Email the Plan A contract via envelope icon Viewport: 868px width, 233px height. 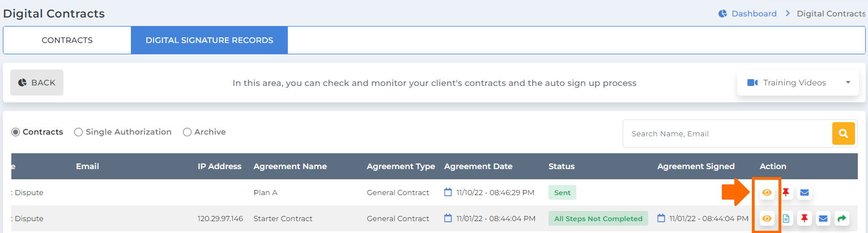coord(805,193)
